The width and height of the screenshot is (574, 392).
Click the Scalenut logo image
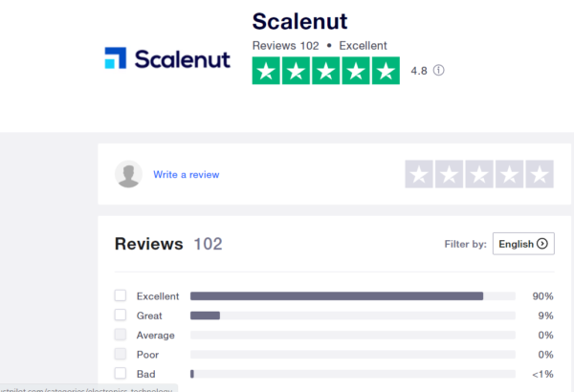click(167, 58)
